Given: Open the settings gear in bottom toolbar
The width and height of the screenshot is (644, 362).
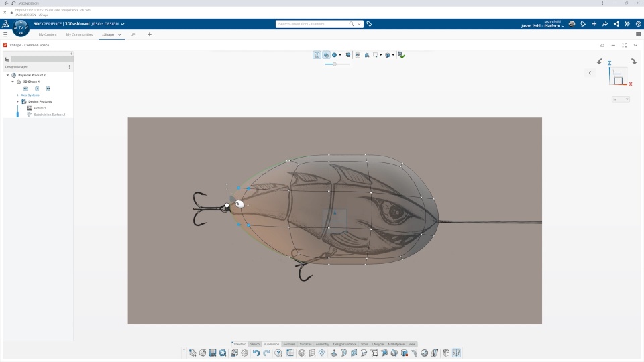Looking at the screenshot, I should [245, 353].
